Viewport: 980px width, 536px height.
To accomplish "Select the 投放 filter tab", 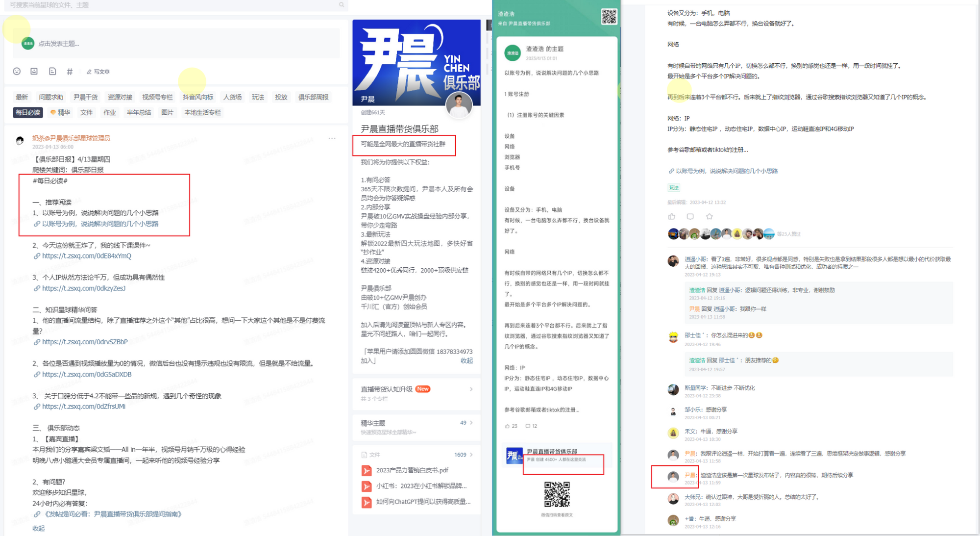I will [x=281, y=97].
